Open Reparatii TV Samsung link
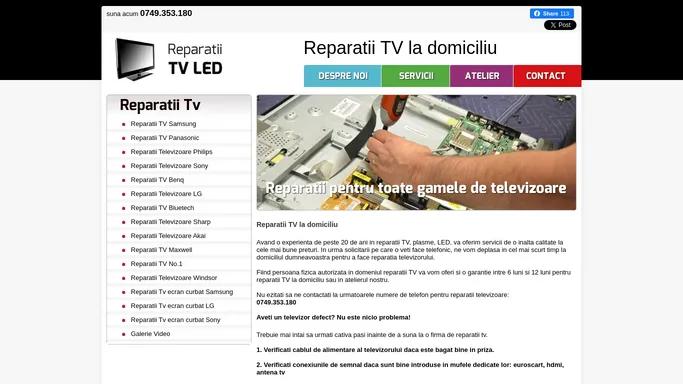683x384 pixels. click(163, 124)
